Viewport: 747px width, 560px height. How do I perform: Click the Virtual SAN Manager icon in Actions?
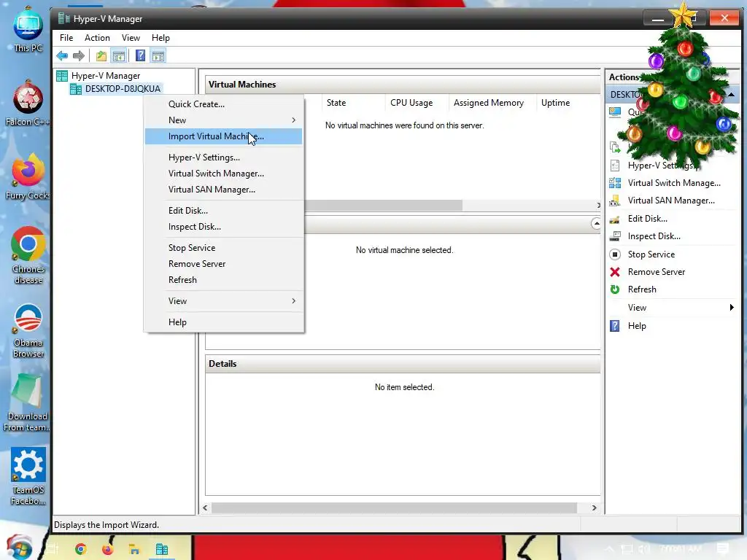615,201
